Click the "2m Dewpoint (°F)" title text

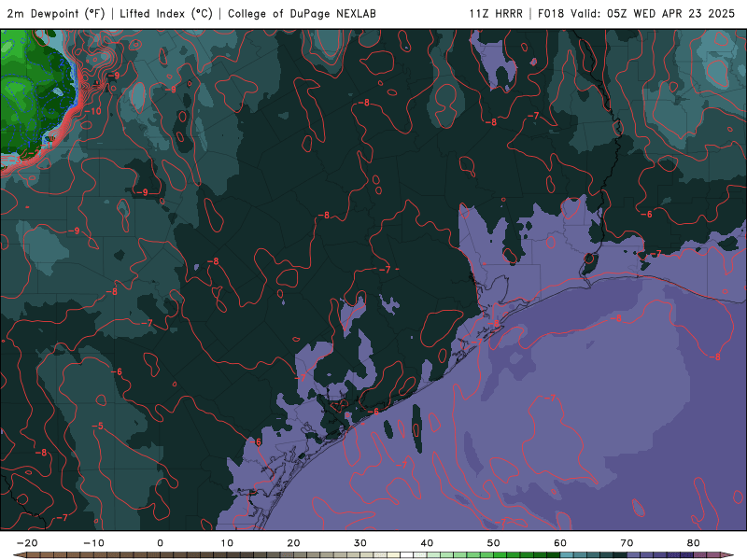click(56, 13)
